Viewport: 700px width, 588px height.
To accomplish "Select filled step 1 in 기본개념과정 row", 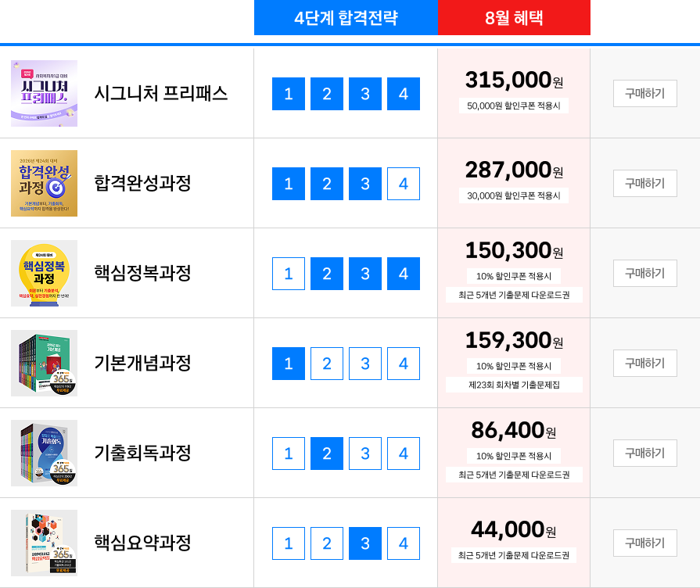I will coord(289,364).
